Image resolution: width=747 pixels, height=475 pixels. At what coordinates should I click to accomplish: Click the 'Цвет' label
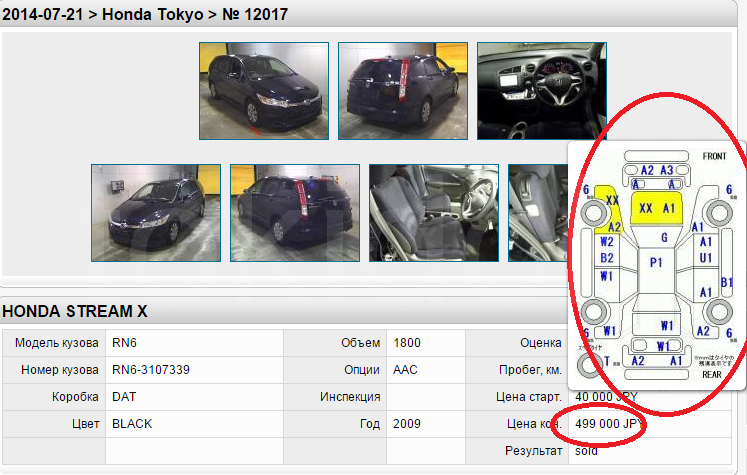[85, 424]
